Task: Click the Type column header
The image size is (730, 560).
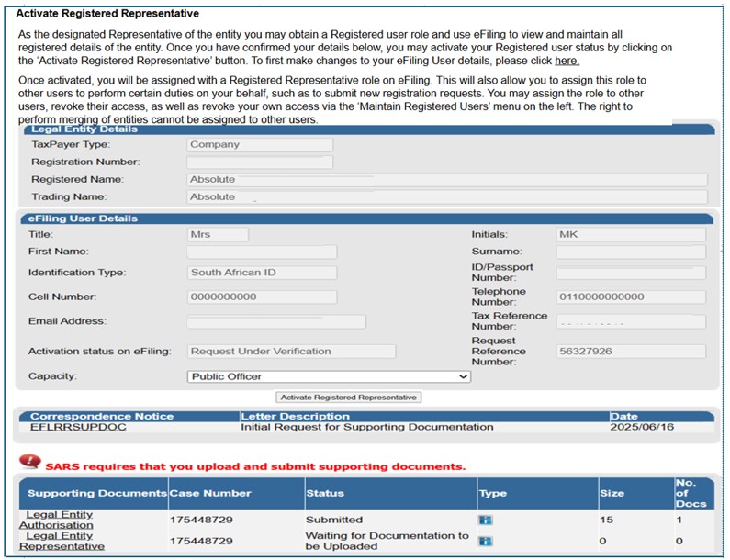Action: coord(493,493)
